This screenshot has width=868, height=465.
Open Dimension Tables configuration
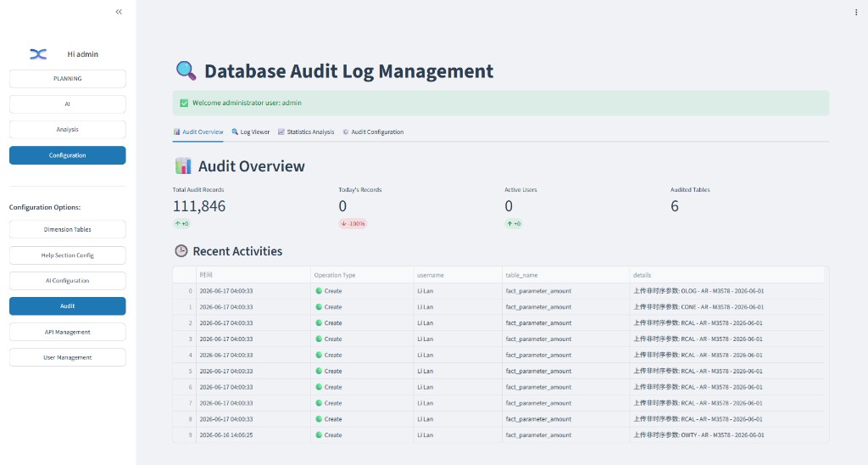[68, 229]
